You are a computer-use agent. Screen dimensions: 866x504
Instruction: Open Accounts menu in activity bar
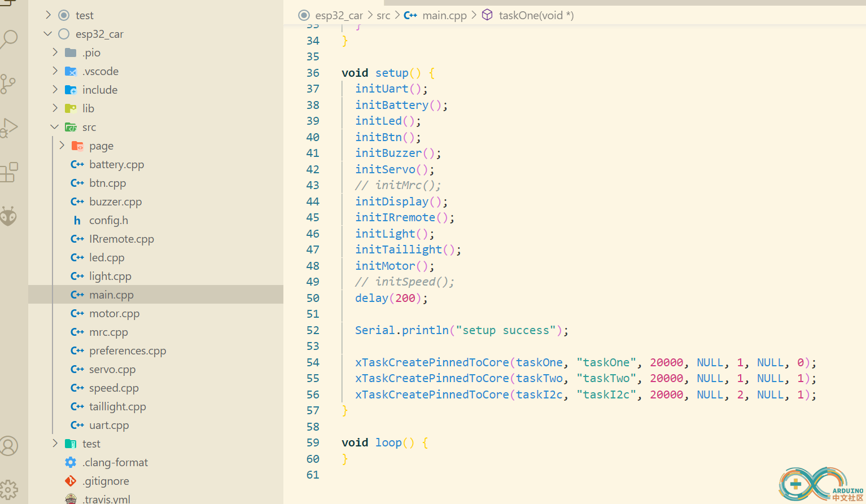[8, 446]
